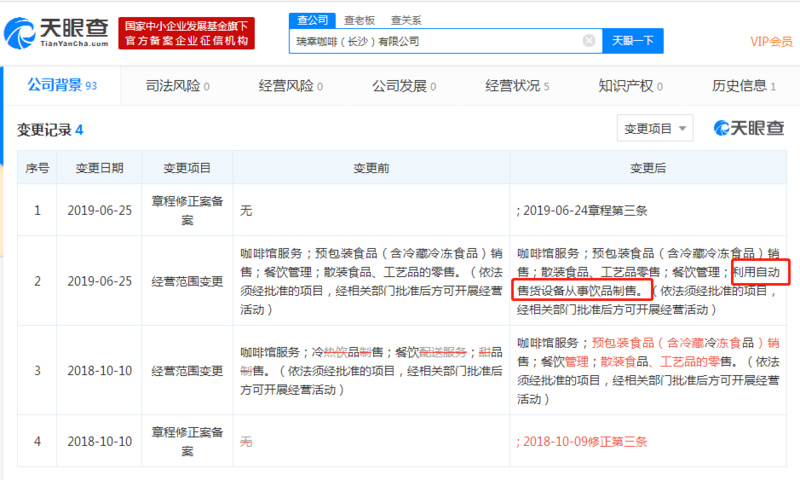The height and width of the screenshot is (480, 800).
Task: Click the text ; 2019-06-24章程第三条
Action: (582, 210)
